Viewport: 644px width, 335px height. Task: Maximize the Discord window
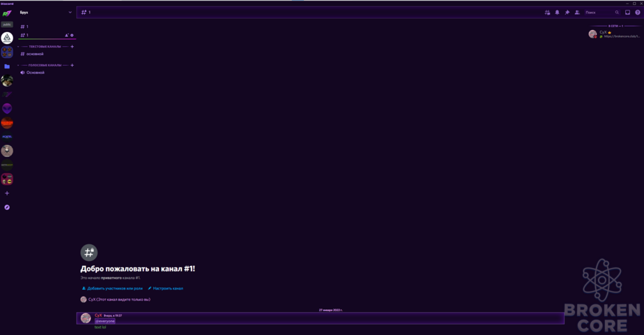[x=634, y=3]
